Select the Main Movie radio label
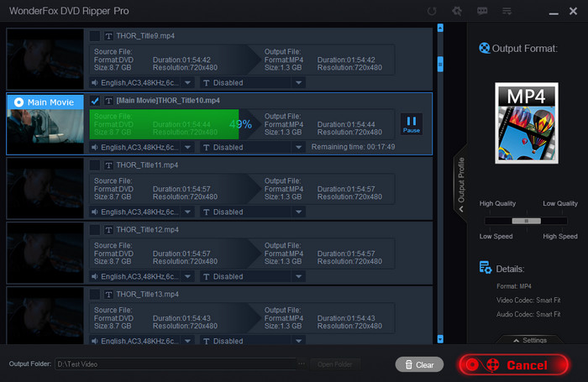 pos(45,102)
